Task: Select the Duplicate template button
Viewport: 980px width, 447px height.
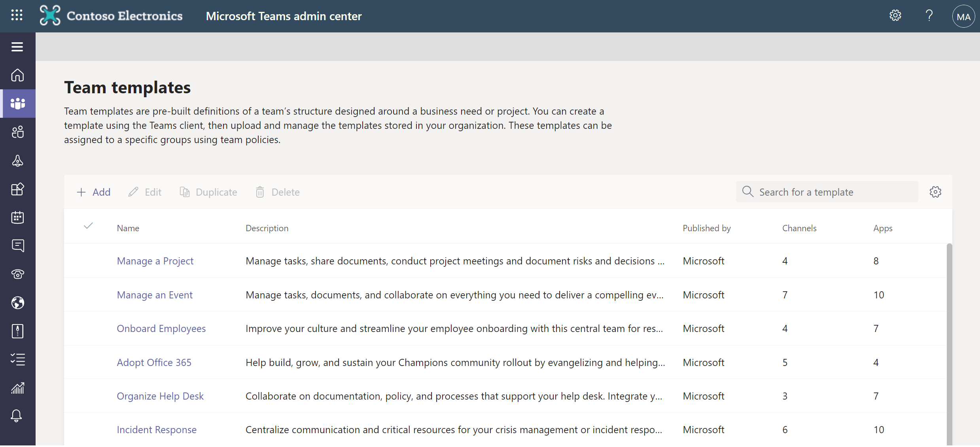Action: click(208, 192)
